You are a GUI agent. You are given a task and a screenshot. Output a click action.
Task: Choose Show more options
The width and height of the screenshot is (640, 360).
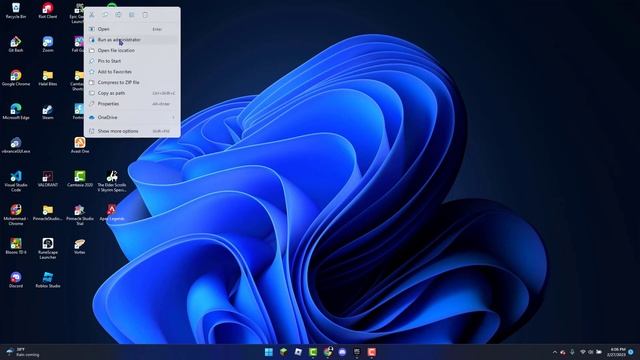pos(132,131)
